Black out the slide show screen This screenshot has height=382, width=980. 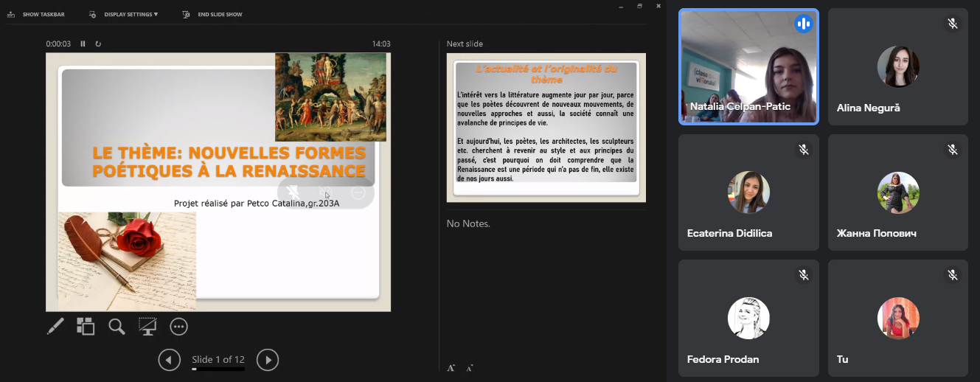[147, 326]
